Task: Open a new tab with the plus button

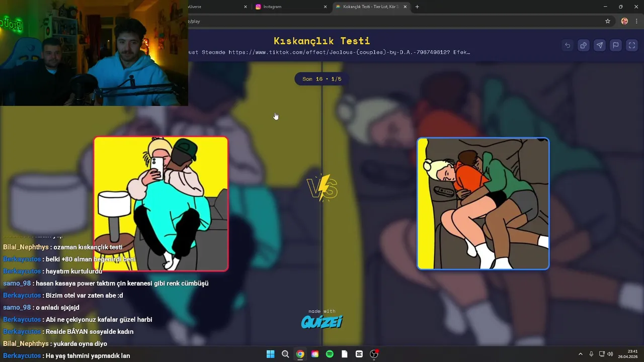Action: [x=417, y=7]
